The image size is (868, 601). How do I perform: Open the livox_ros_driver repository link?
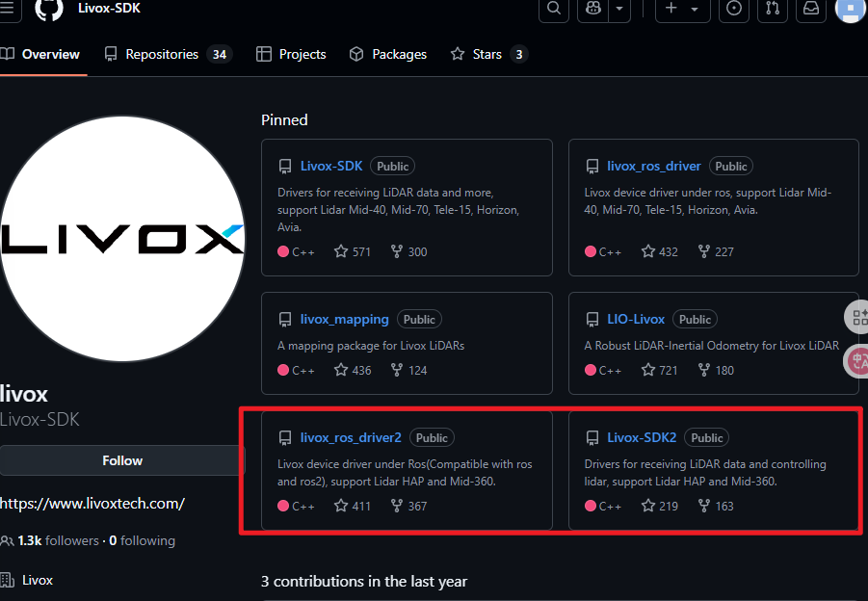[x=654, y=166]
